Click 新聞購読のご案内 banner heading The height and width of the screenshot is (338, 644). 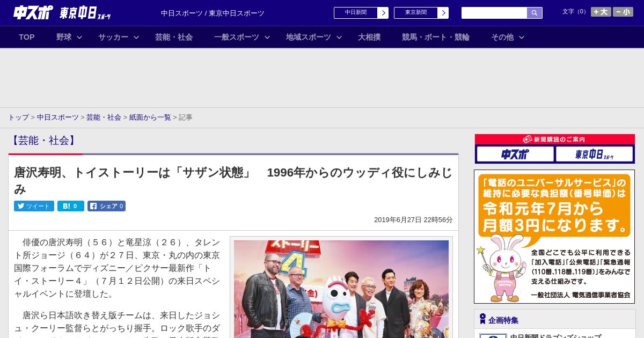tap(554, 139)
